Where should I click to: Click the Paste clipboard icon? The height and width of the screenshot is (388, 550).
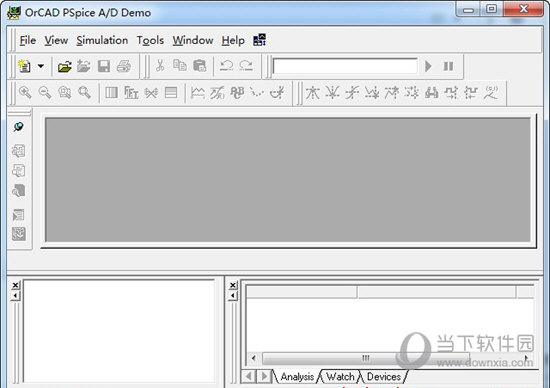(200, 66)
